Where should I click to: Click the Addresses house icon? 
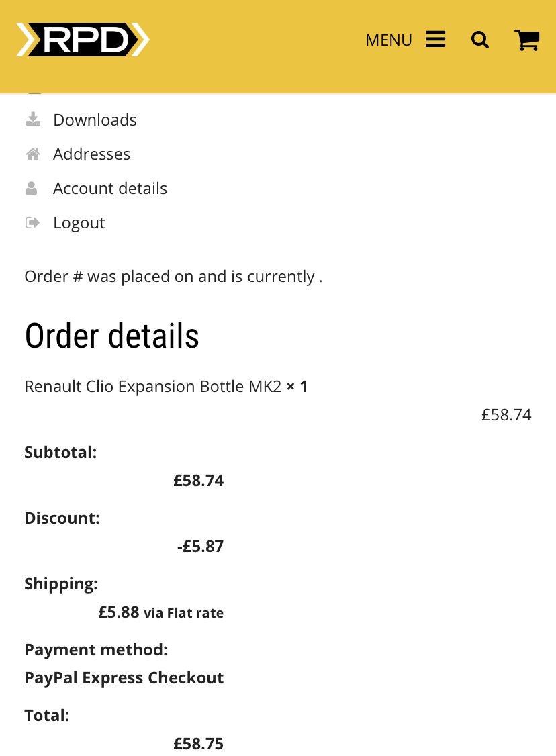tap(33, 154)
